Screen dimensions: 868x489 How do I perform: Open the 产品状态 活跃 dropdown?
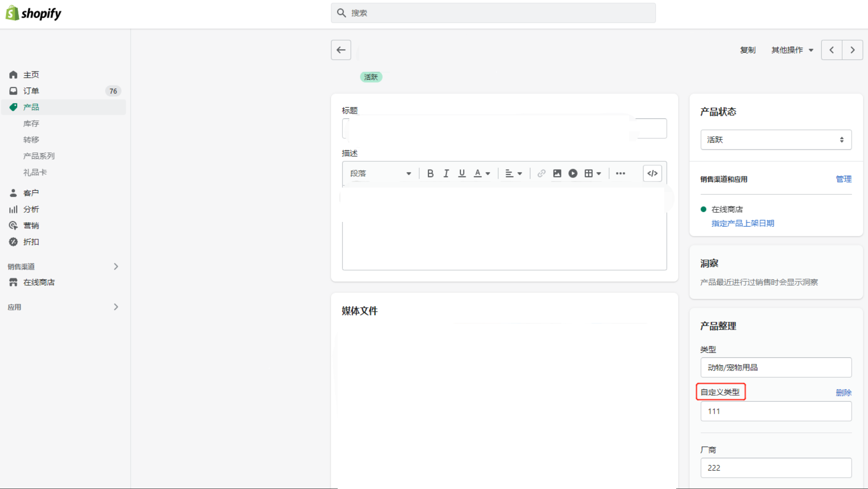point(776,140)
